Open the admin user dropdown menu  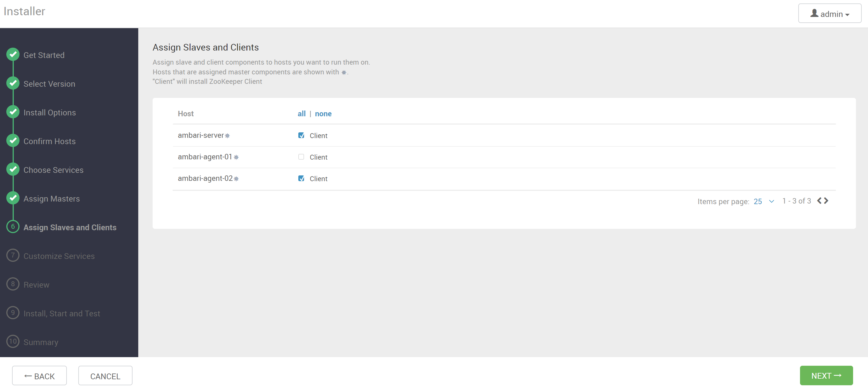(830, 13)
